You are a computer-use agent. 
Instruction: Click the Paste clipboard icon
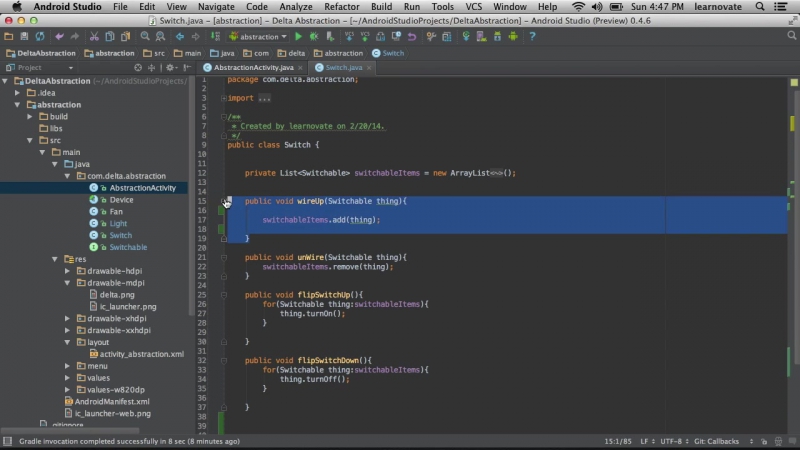125,36
